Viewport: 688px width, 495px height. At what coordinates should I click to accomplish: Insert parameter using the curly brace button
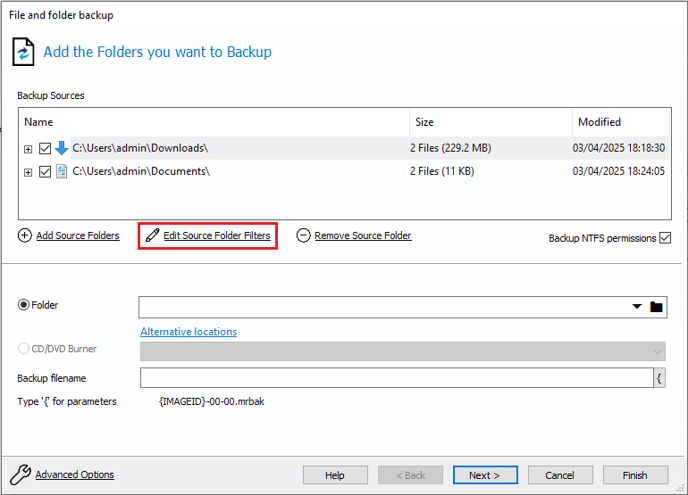click(659, 378)
